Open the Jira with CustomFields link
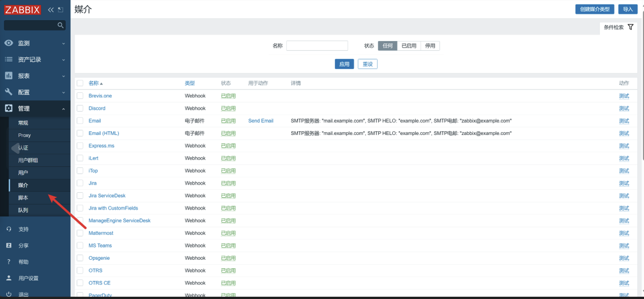 pos(113,208)
